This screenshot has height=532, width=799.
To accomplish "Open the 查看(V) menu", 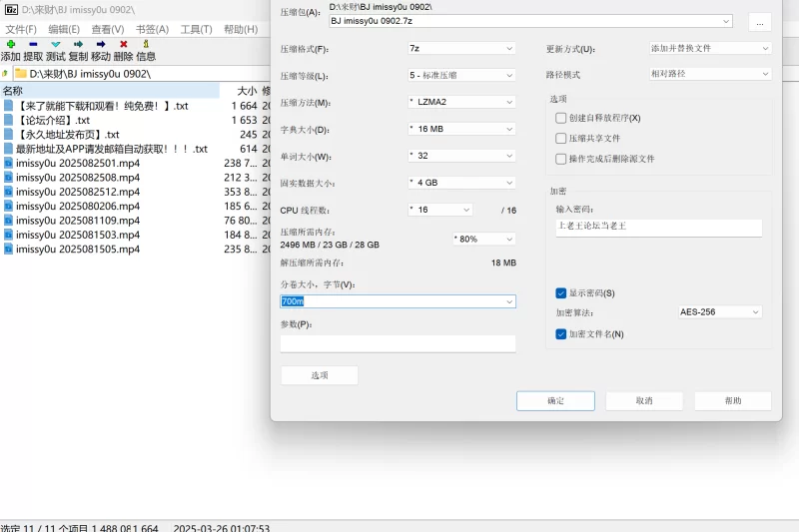I will coord(108,30).
